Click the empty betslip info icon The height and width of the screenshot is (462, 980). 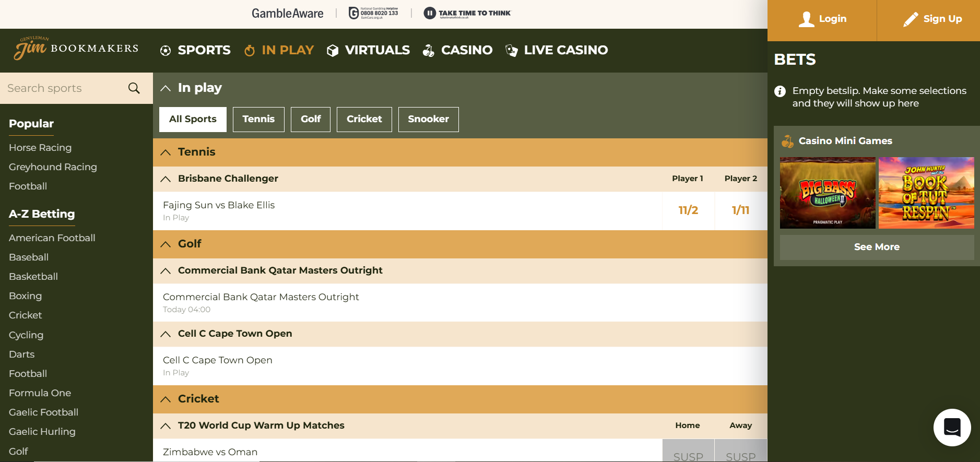pos(780,91)
